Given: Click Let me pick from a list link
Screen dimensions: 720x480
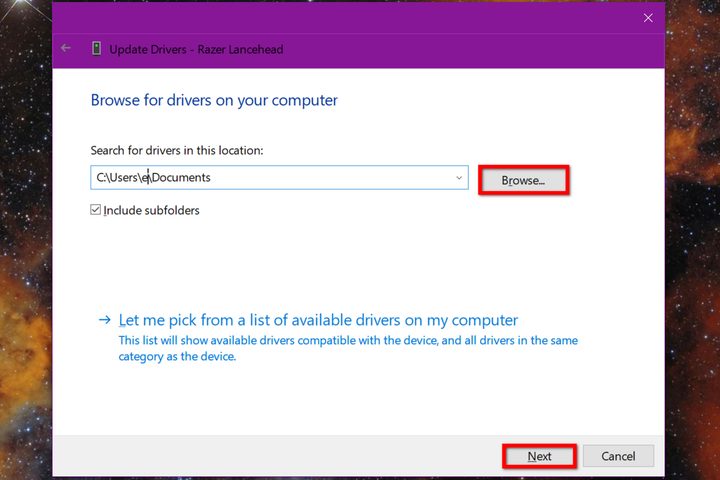Looking at the screenshot, I should [318, 320].
